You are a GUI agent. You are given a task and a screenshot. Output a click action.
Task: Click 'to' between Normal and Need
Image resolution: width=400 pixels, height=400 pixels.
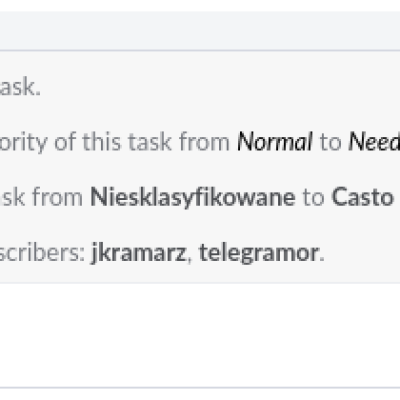coord(330,142)
